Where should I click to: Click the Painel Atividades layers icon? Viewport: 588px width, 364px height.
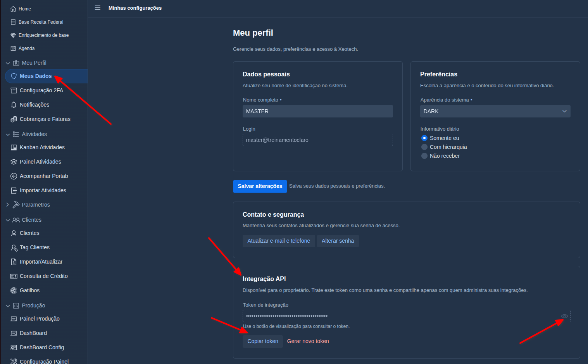click(x=14, y=162)
